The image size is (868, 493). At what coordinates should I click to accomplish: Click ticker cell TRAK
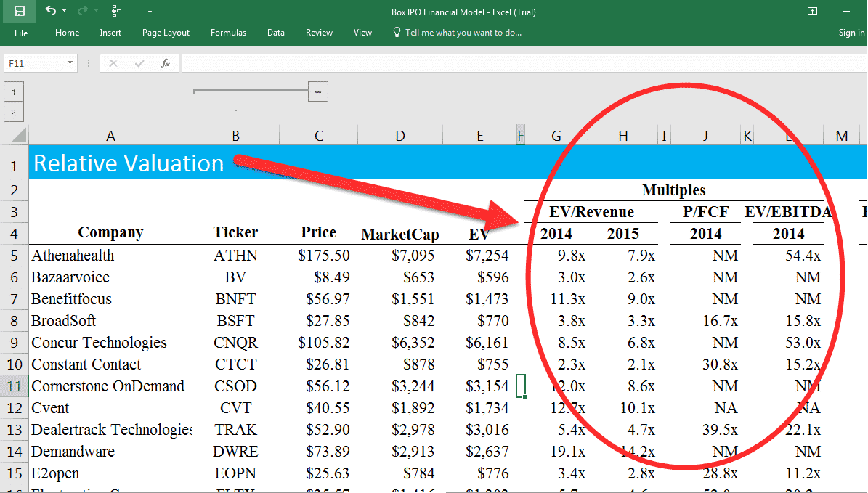236,430
